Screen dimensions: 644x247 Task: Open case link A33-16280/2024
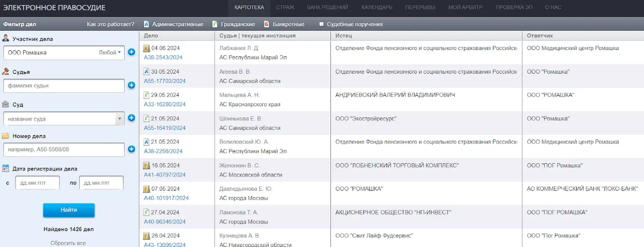point(165,104)
